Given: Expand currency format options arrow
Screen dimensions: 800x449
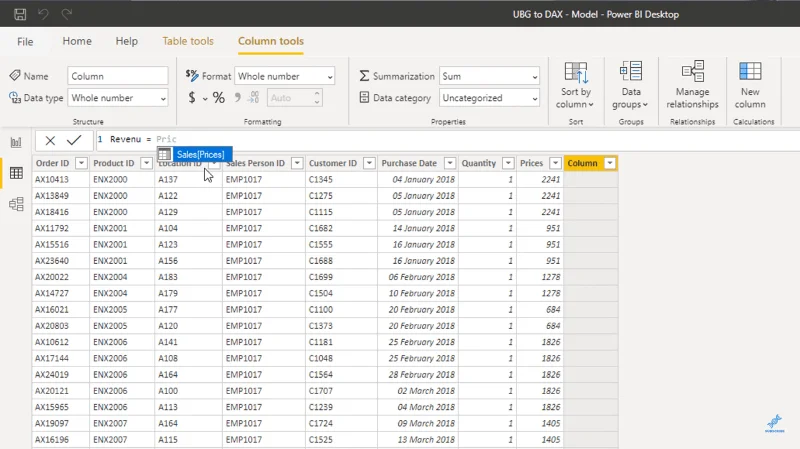Looking at the screenshot, I should tap(205, 98).
